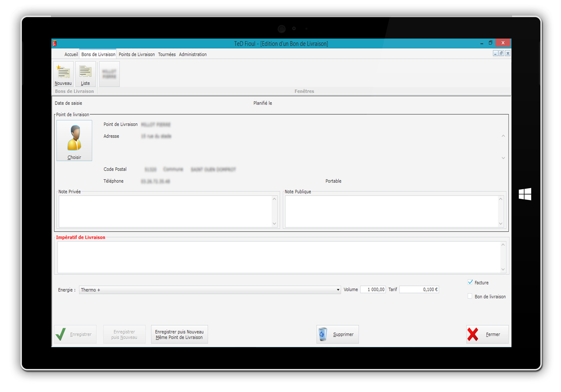Click Enregistrer puis Nouveau Même Point button
The width and height of the screenshot is (561, 392).
(x=179, y=334)
